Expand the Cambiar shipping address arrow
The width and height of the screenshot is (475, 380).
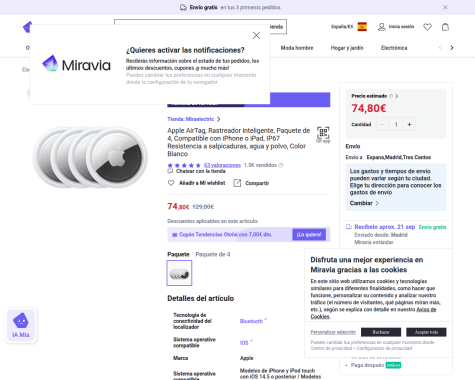coord(377,203)
